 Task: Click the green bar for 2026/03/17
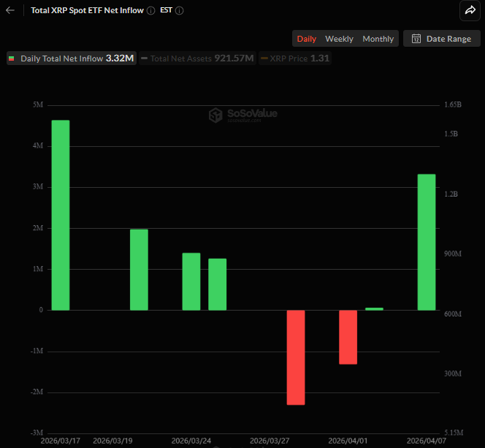click(61, 215)
